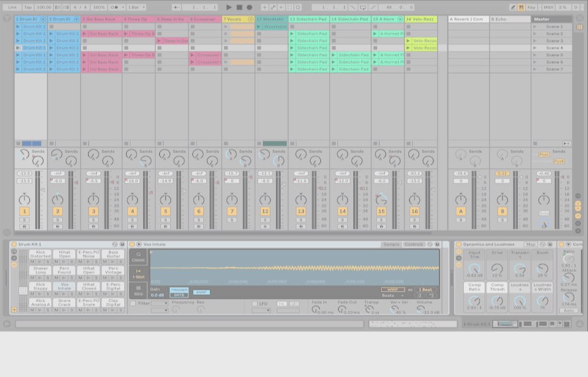Adjust the track 15 pan knob
Viewport: 588px width, 377px height.
coord(382,199)
